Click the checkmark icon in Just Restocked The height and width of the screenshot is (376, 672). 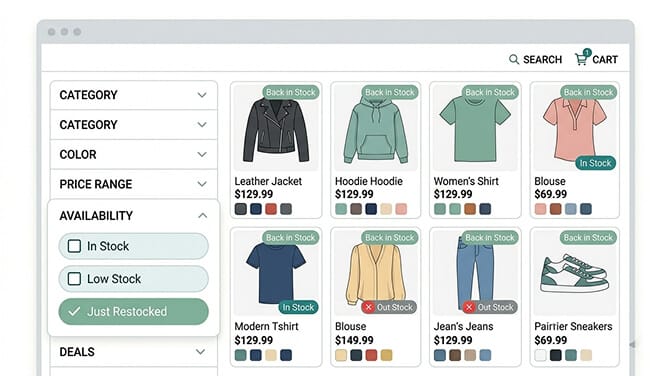click(x=74, y=311)
